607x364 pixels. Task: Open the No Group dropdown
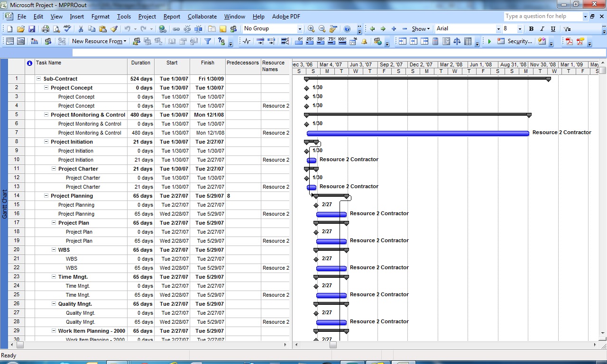tap(299, 29)
